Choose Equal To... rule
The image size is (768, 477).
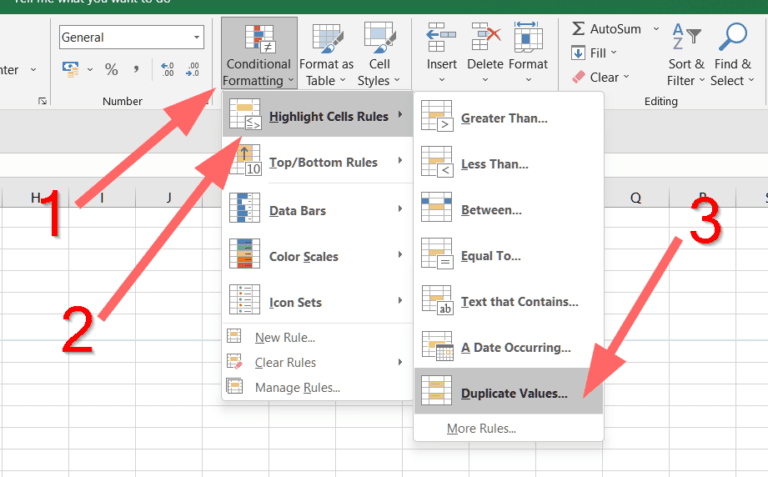pos(508,256)
